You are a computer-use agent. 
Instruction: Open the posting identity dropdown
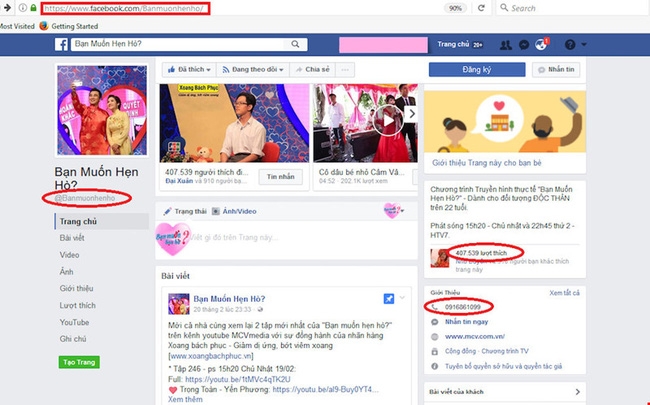[393, 211]
